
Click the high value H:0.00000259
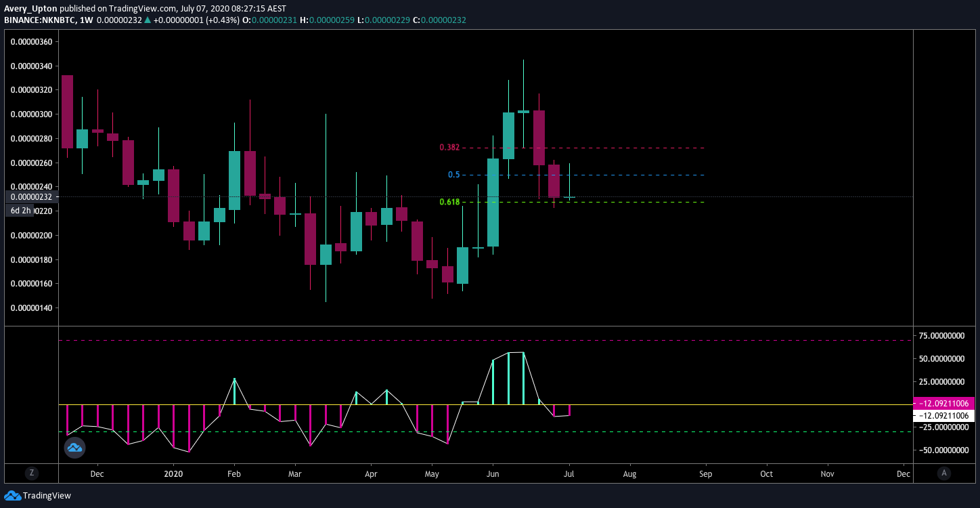pos(328,20)
